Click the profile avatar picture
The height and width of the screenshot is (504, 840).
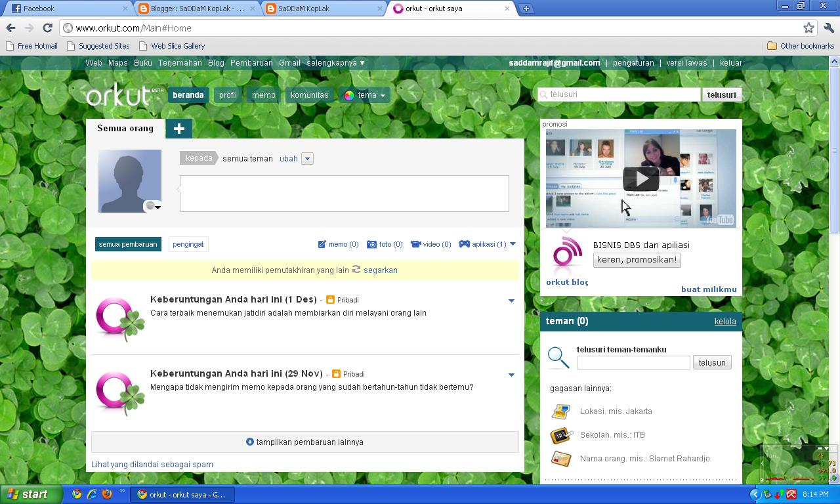click(129, 180)
